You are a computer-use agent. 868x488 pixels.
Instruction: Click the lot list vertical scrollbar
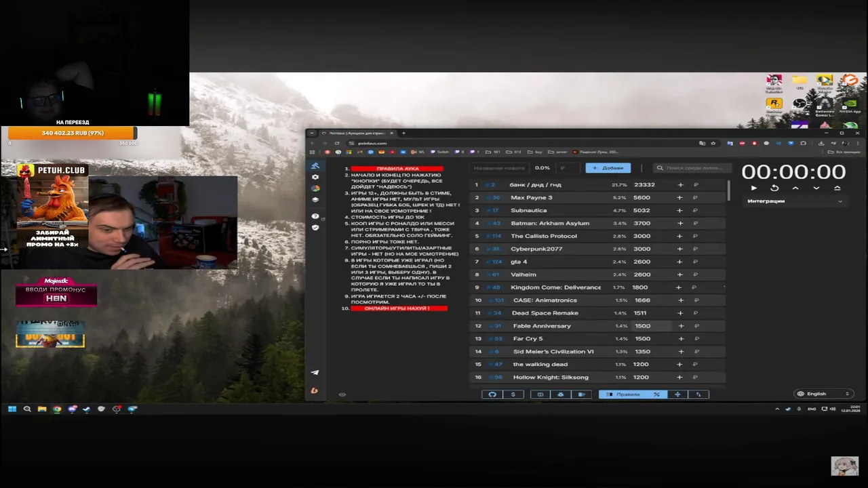(729, 191)
